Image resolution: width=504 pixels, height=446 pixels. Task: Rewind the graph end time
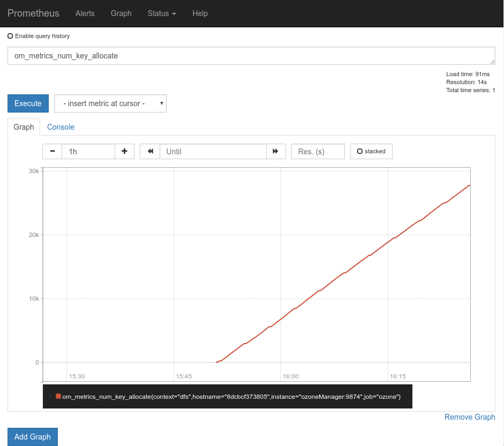tap(150, 151)
